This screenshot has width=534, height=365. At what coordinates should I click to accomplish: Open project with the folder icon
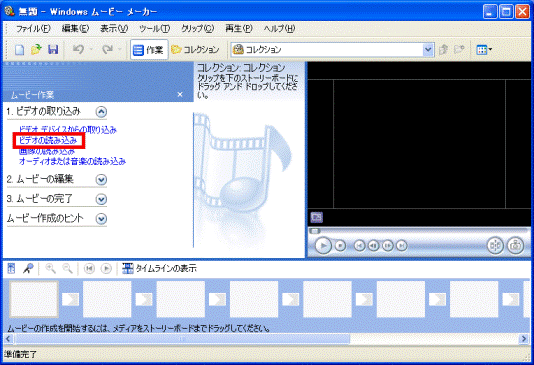(x=36, y=50)
